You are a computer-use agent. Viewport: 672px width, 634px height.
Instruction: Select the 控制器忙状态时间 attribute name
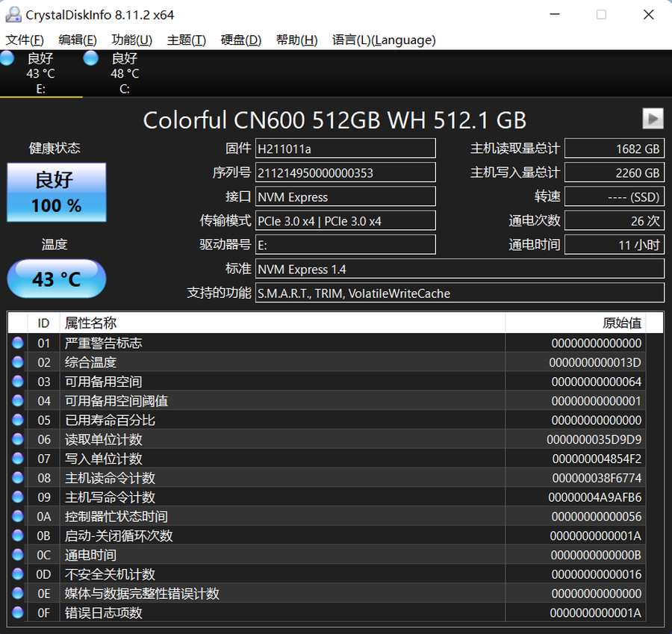pyautogui.click(x=116, y=517)
